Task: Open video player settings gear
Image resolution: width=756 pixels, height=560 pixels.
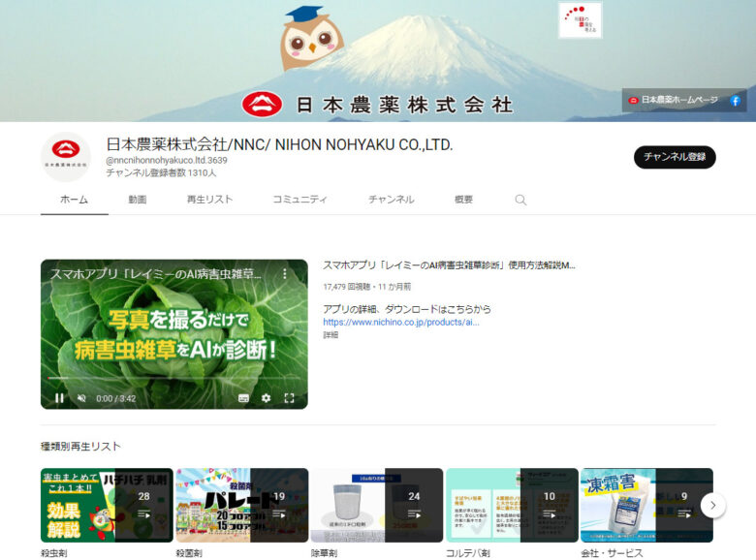Action: (x=266, y=398)
